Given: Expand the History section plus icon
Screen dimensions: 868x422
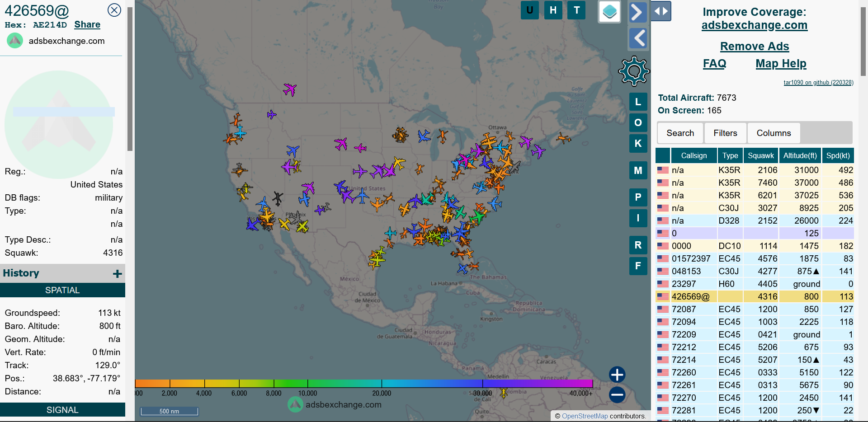Looking at the screenshot, I should (x=118, y=273).
